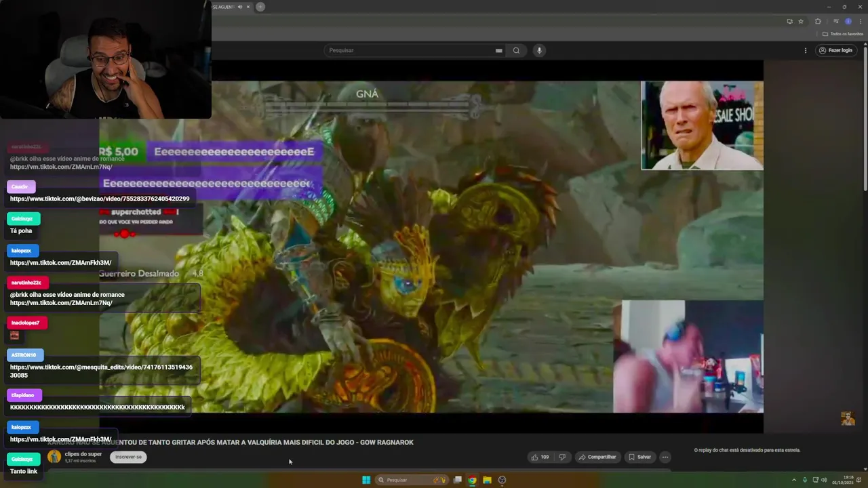Click the tray microphone icon
Screen dimensions: 868x488
pos(805,480)
